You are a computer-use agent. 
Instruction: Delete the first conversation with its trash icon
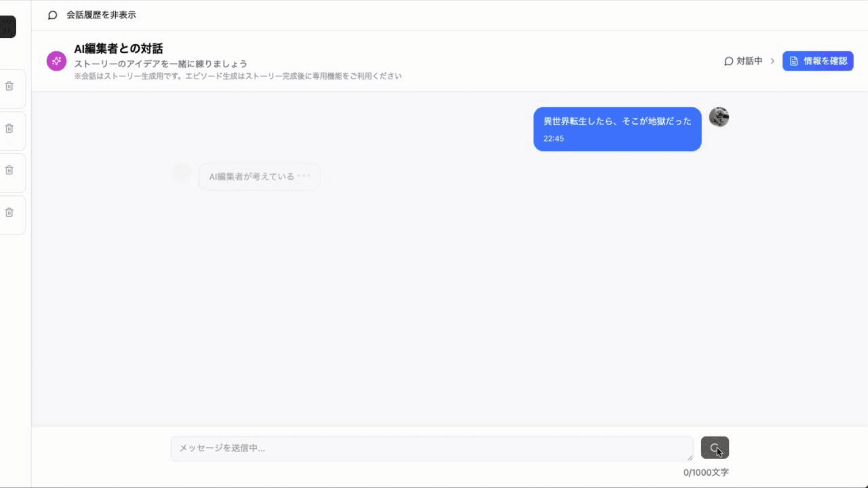pos(9,86)
